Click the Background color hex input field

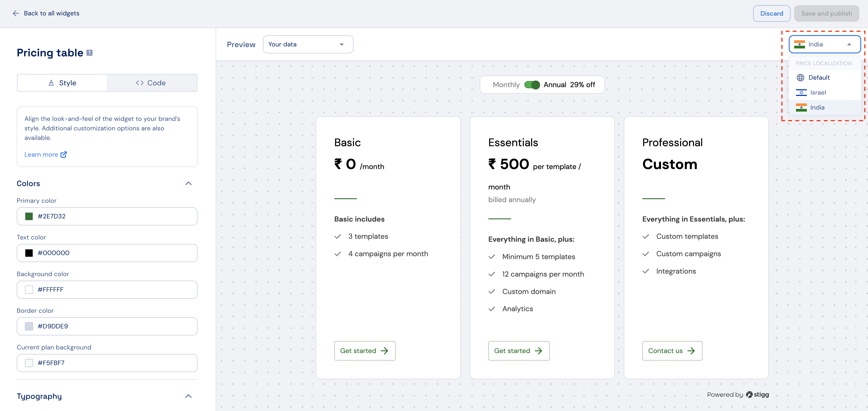pos(107,290)
